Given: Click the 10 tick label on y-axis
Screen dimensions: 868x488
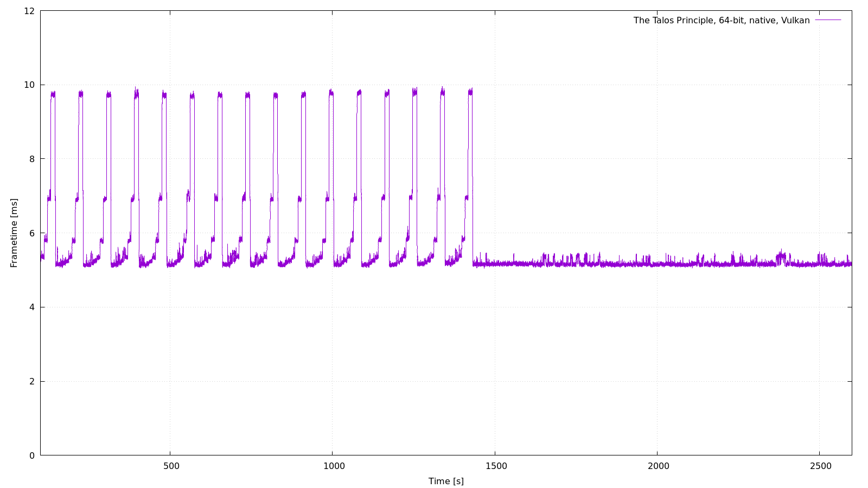Looking at the screenshot, I should 29,85.
